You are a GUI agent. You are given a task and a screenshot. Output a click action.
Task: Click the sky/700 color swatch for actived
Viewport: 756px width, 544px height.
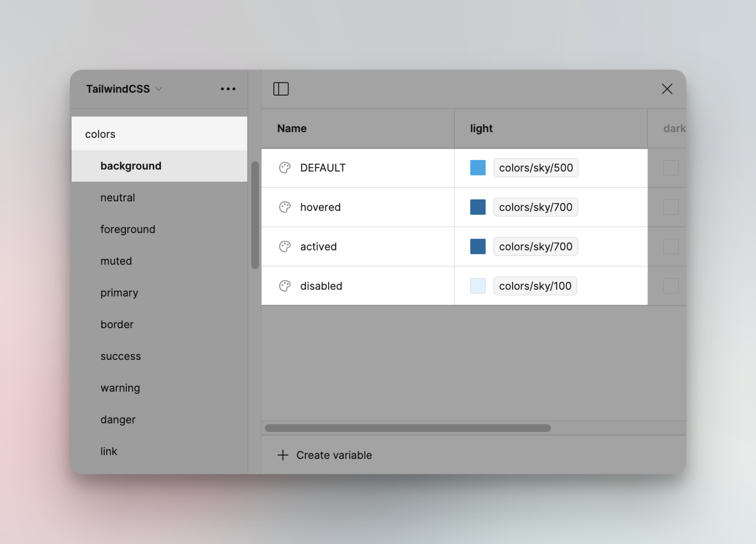478,247
